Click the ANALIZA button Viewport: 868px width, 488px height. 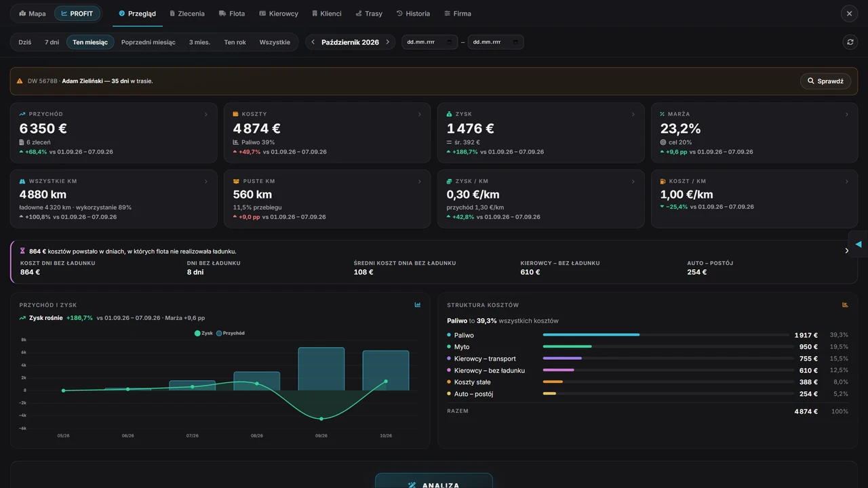pyautogui.click(x=434, y=483)
